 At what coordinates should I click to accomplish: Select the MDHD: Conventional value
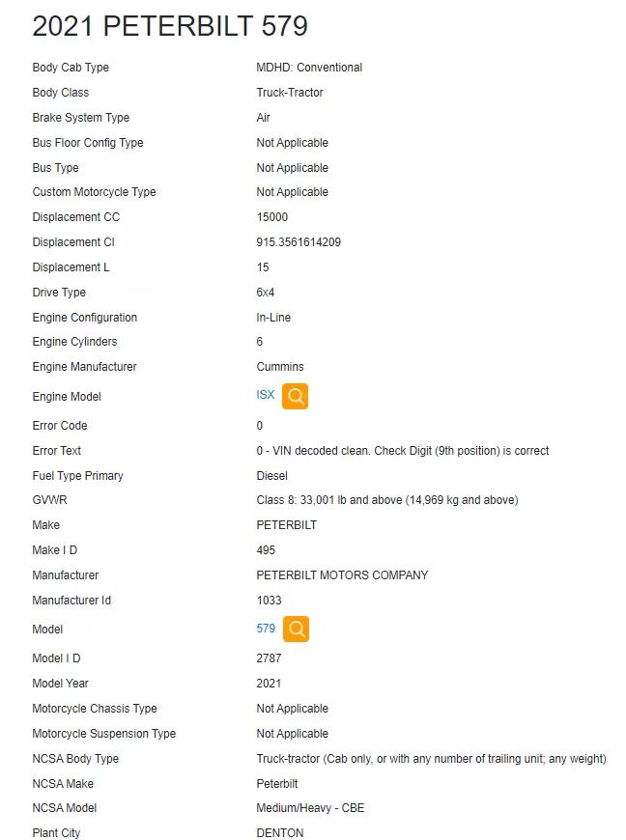pyautogui.click(x=309, y=68)
